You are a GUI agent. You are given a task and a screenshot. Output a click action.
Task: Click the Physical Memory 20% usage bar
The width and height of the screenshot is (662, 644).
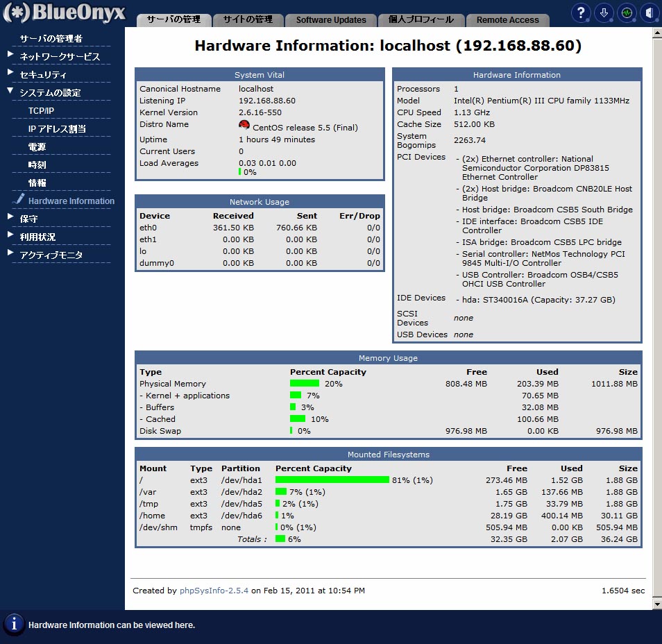pyautogui.click(x=305, y=384)
